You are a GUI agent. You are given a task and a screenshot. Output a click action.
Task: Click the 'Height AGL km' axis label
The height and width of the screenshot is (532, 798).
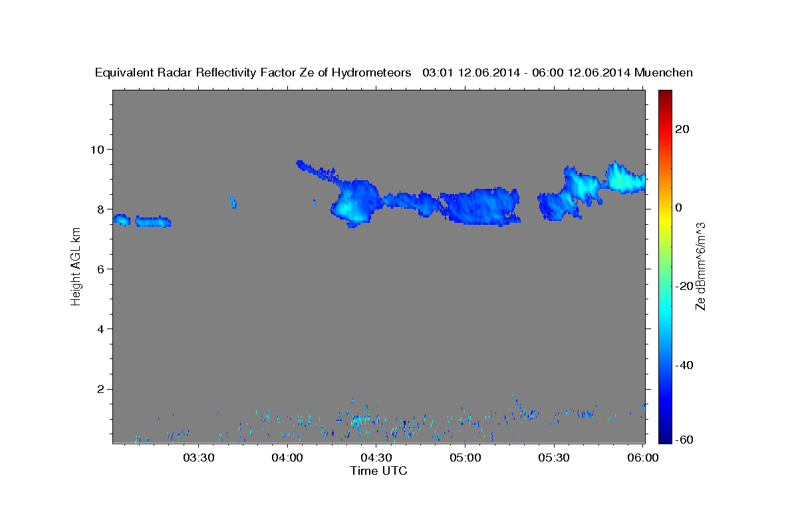pos(76,266)
